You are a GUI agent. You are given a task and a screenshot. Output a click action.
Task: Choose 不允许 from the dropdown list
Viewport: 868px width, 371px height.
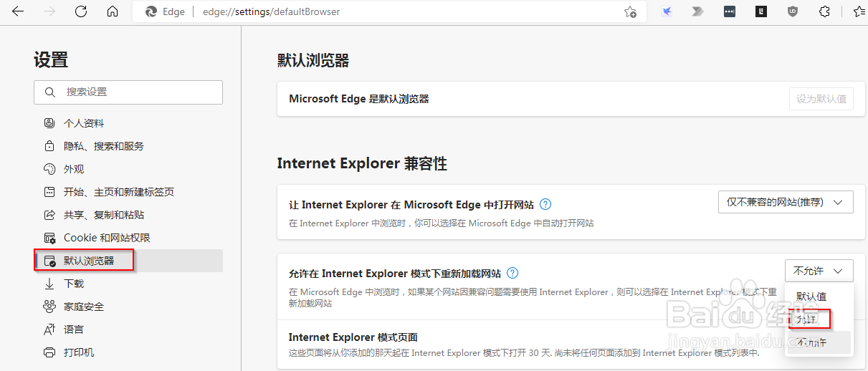[818, 342]
